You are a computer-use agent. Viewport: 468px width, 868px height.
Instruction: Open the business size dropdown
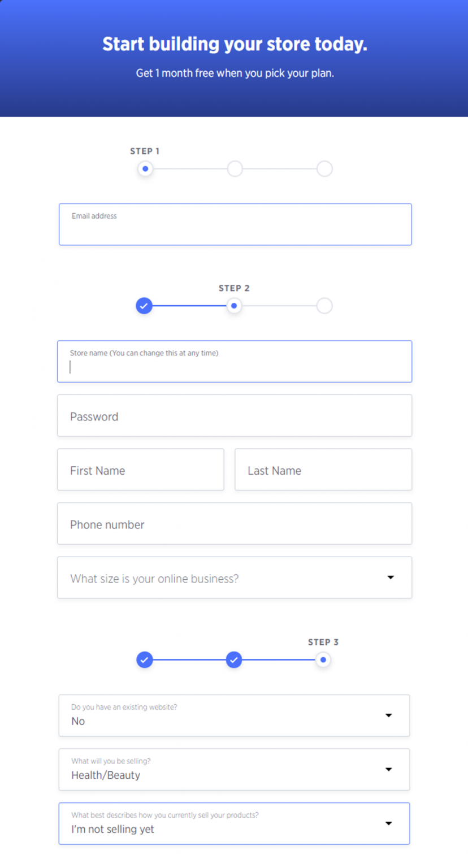pos(235,578)
